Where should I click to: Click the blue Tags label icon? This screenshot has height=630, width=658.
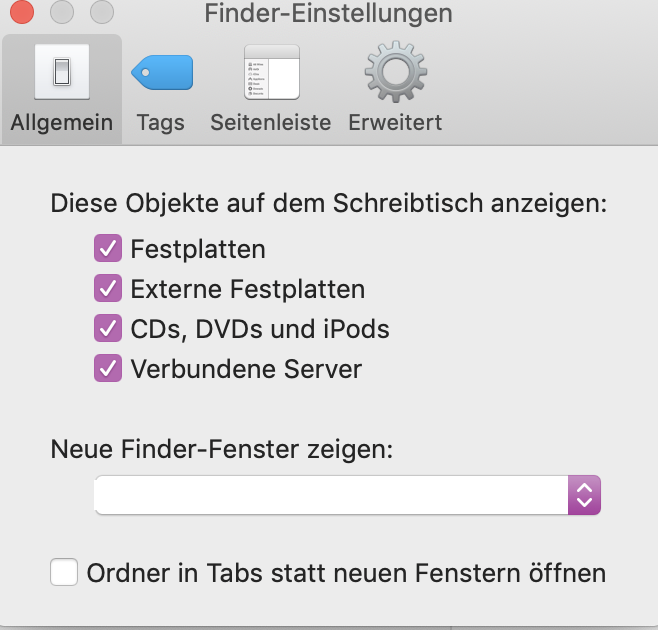162,73
